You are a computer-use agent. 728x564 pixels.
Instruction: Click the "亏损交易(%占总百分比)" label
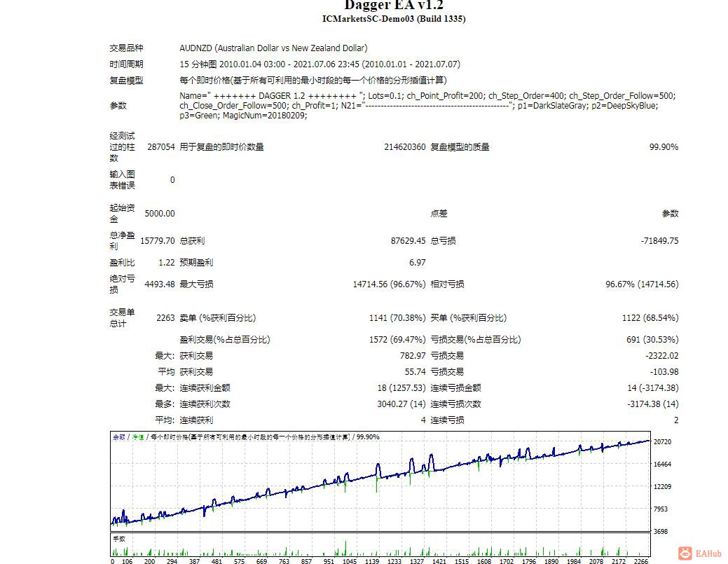476,339
